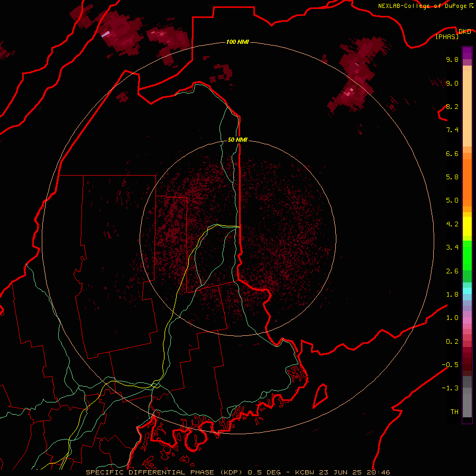Click the -1.3 value on color scale

pos(450,388)
